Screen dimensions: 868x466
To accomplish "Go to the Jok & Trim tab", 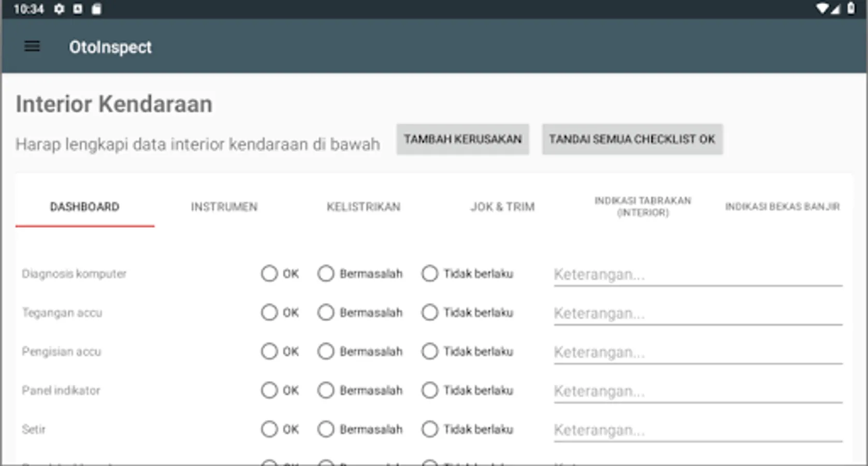I will pos(502,207).
